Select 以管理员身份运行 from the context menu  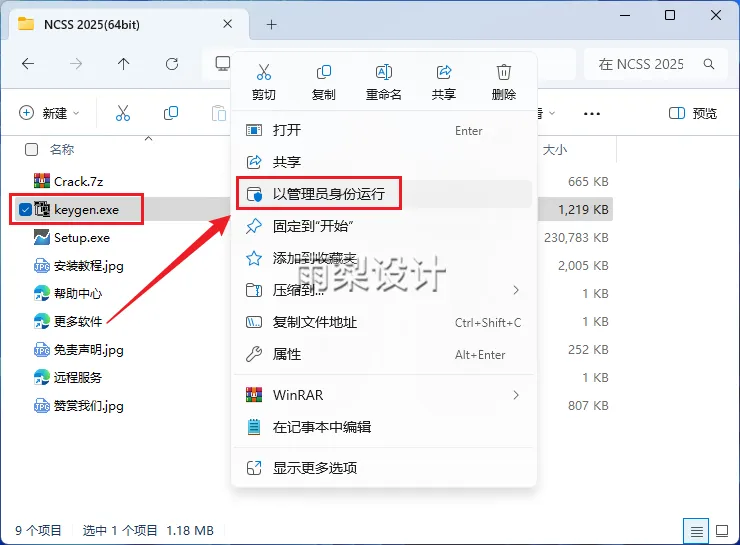click(384, 193)
